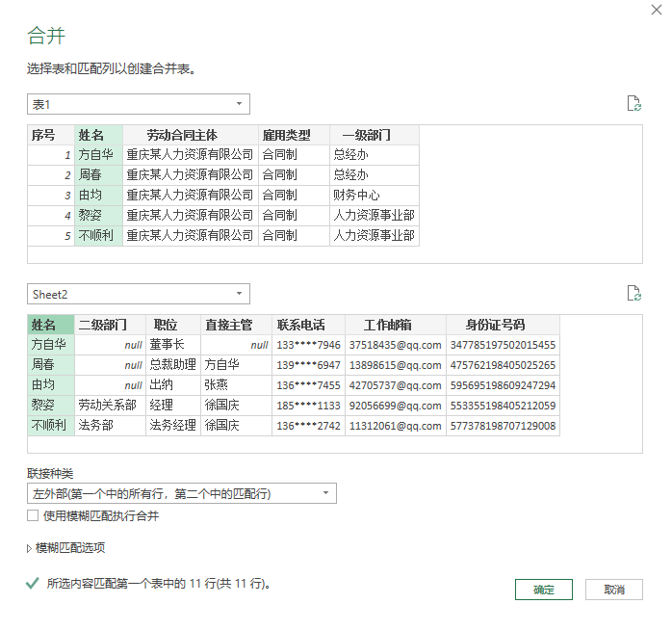Screen dimensions: 672x630
Task: Click the green match-status checkmark icon
Action: (33, 583)
